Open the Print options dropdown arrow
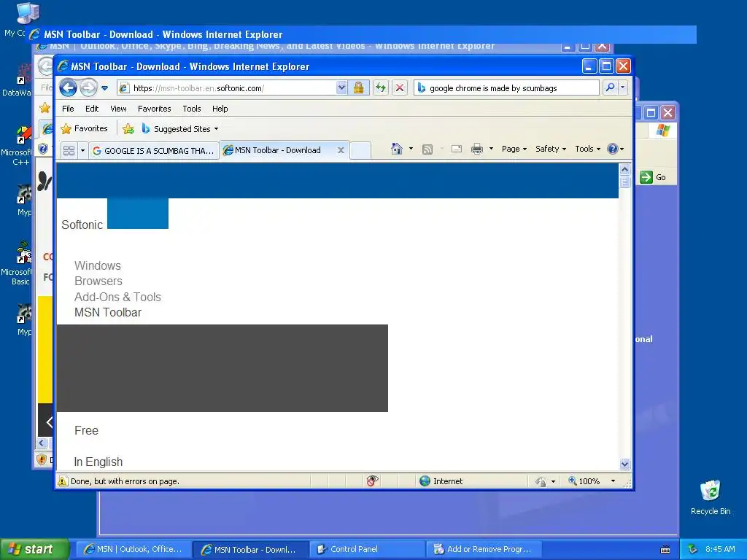The image size is (747, 560). click(x=491, y=149)
